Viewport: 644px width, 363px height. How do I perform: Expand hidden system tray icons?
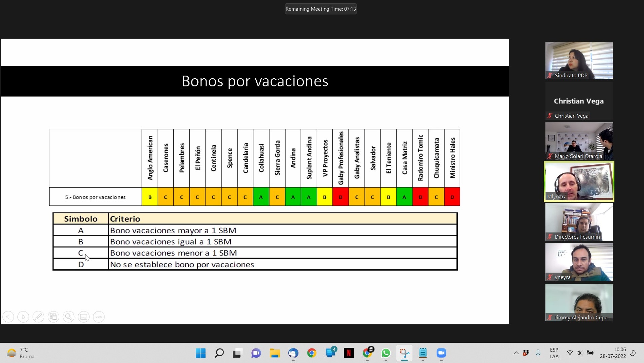pyautogui.click(x=516, y=353)
